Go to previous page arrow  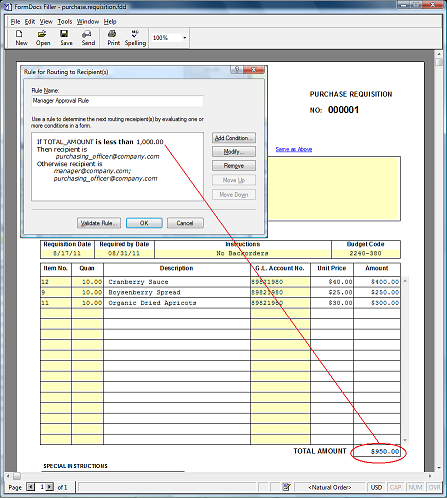click(x=30, y=487)
